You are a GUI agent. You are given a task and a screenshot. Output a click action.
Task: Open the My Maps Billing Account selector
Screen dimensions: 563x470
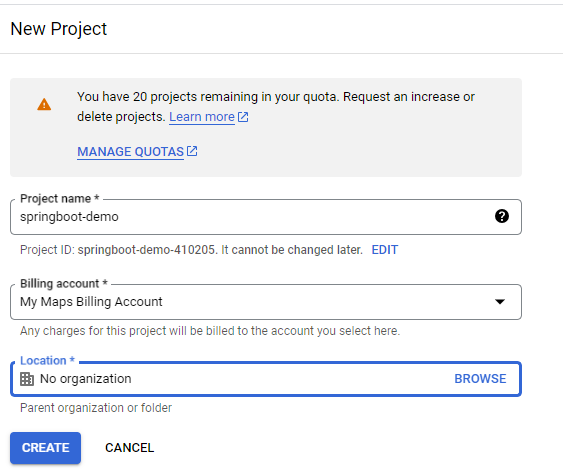pos(266,302)
